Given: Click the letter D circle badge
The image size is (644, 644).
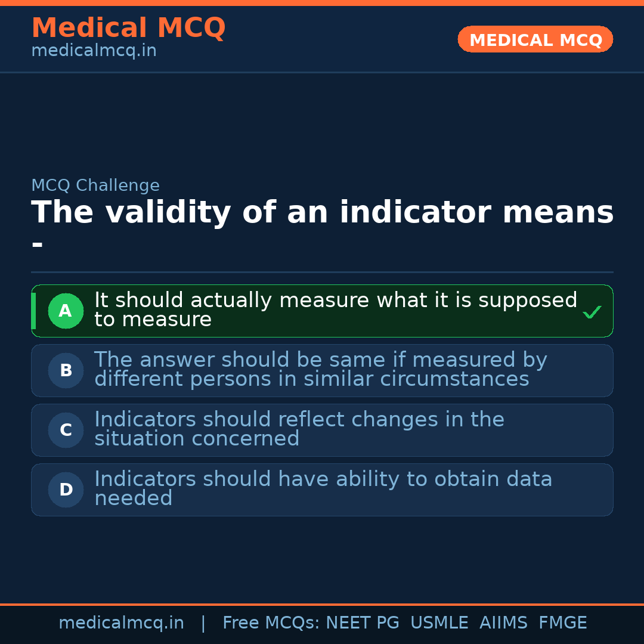Looking at the screenshot, I should point(66,490).
